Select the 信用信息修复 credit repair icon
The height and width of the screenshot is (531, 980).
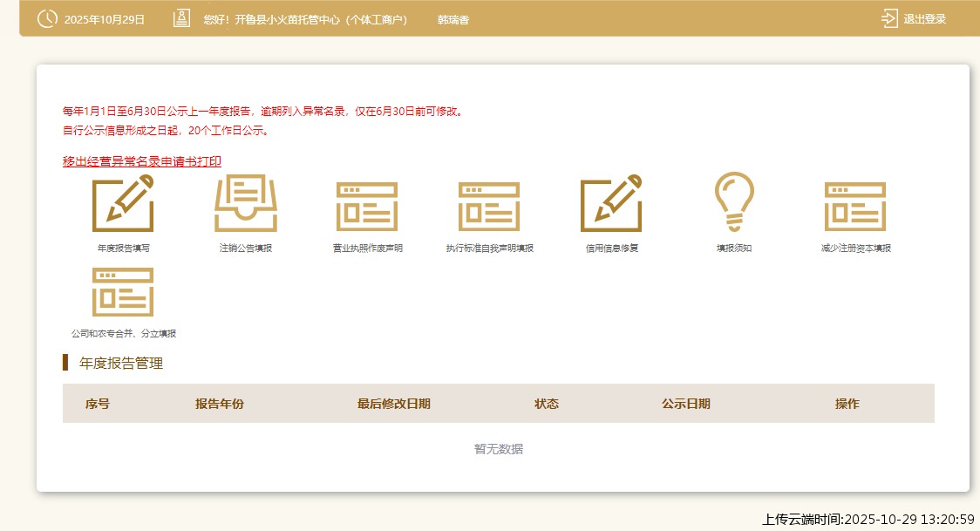point(611,205)
